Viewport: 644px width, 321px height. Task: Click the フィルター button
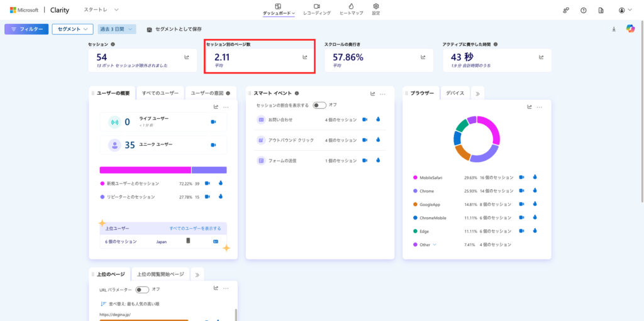[x=26, y=29]
